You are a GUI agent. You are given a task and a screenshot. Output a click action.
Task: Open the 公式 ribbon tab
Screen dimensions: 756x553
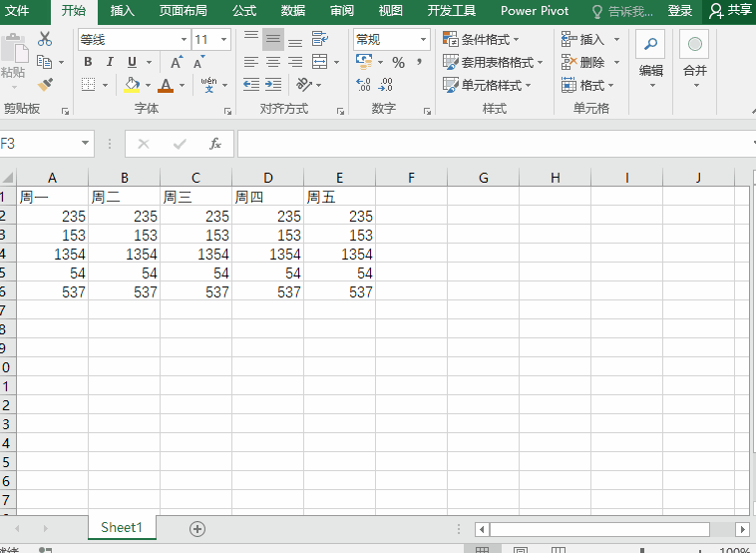click(x=244, y=11)
